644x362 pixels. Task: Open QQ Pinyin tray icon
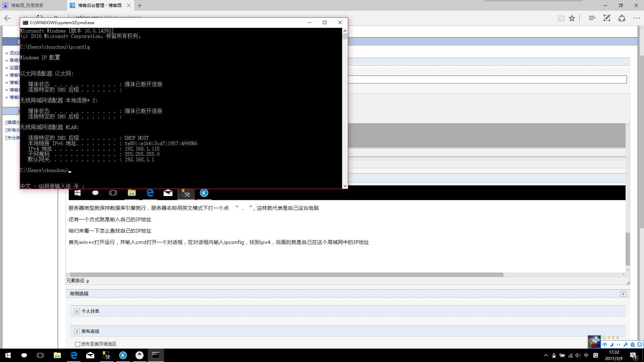click(596, 355)
